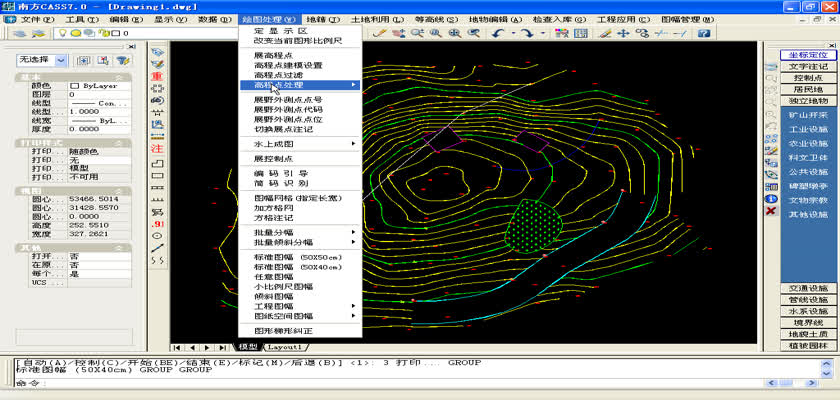Select 矿山开采 in the blue list
The height and width of the screenshot is (400, 840).
tap(808, 115)
